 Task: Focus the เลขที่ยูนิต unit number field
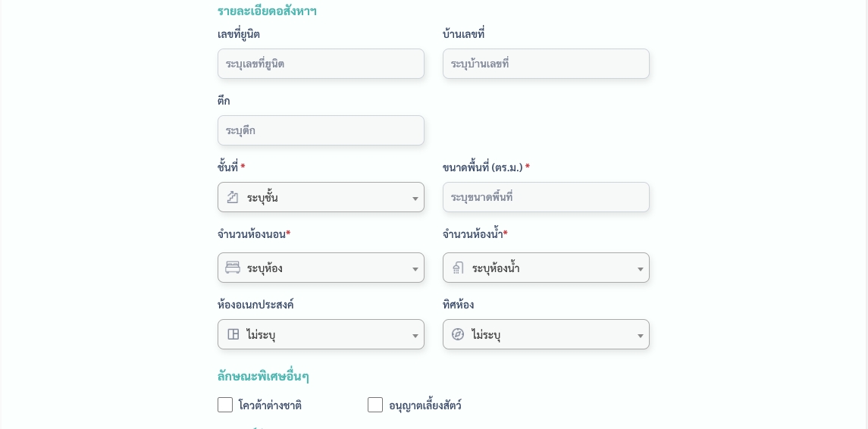point(321,64)
